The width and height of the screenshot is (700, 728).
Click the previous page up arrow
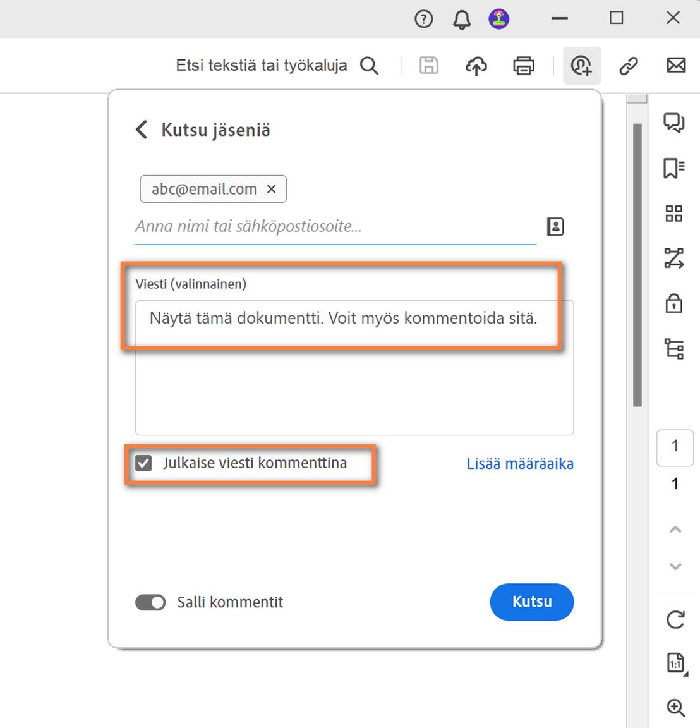point(675,530)
